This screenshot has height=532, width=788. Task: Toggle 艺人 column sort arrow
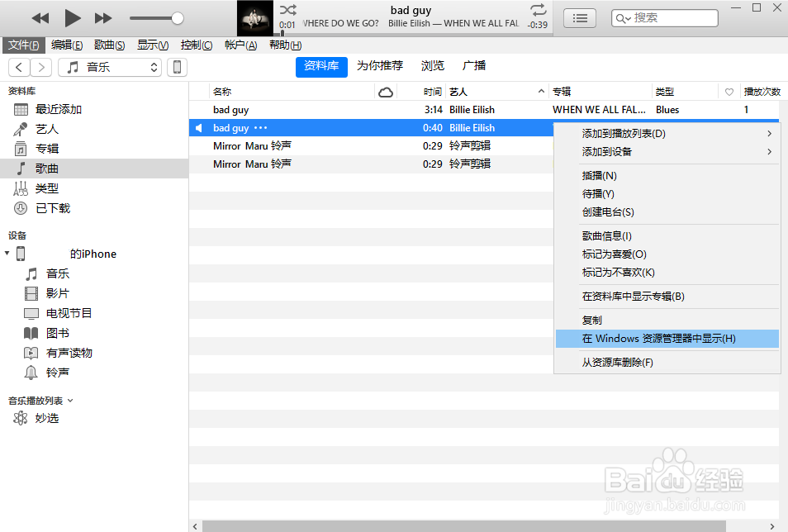coord(541,92)
